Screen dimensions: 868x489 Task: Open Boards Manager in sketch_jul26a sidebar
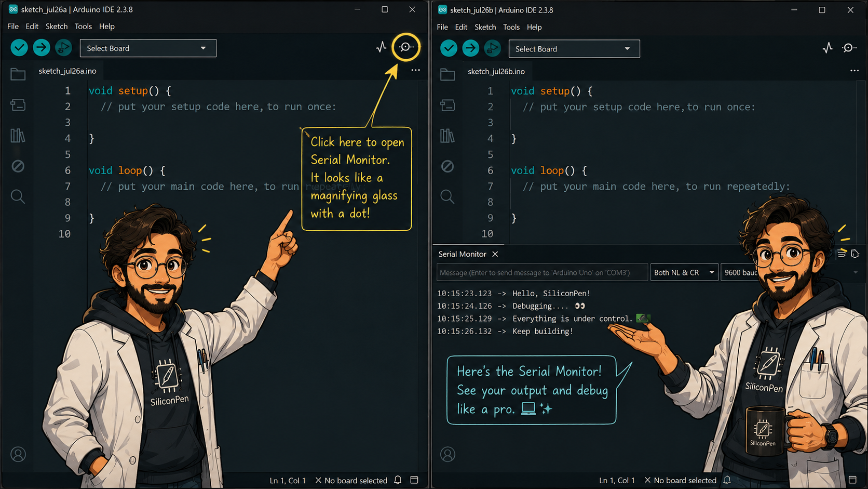[x=18, y=105]
